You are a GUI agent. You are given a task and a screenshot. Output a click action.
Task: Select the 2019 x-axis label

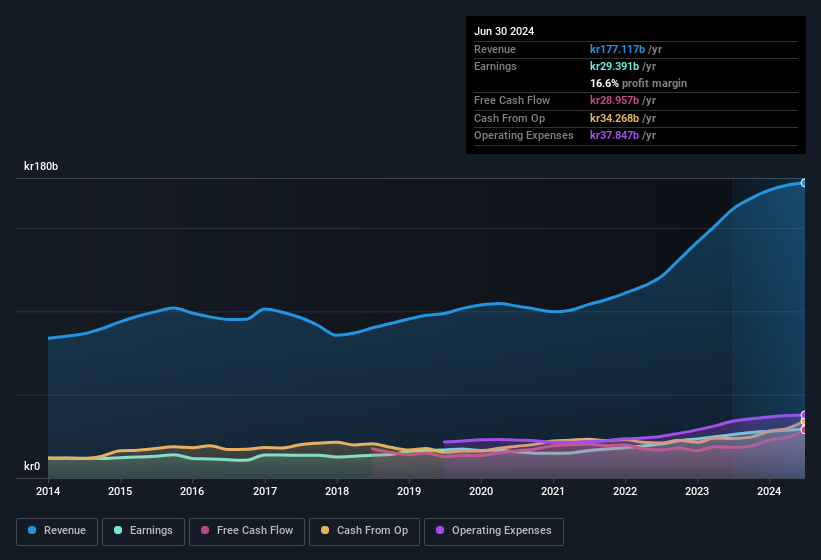(x=409, y=491)
